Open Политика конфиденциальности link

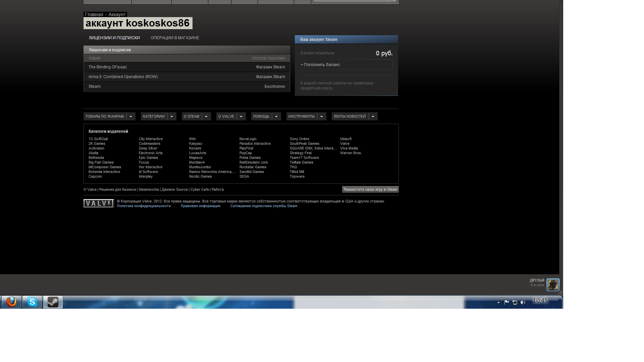[x=144, y=206]
